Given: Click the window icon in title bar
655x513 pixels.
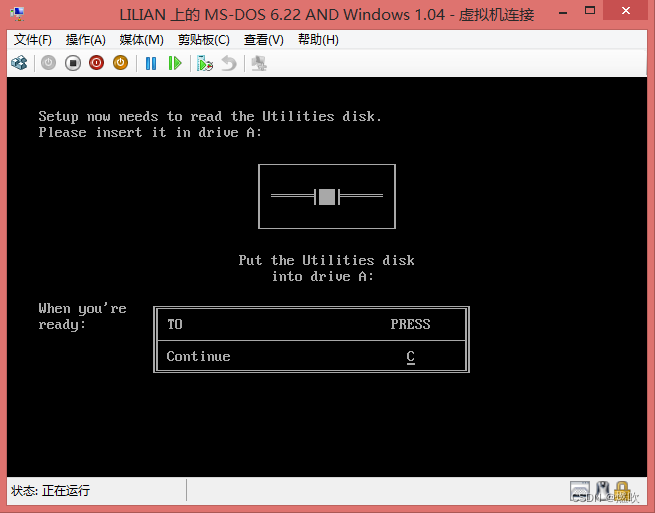Looking at the screenshot, I should (x=17, y=14).
